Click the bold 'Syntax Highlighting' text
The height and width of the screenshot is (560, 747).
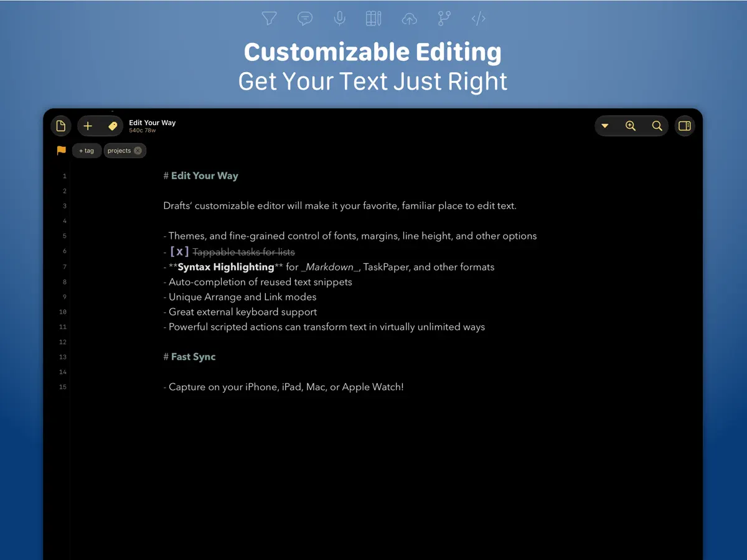(226, 267)
